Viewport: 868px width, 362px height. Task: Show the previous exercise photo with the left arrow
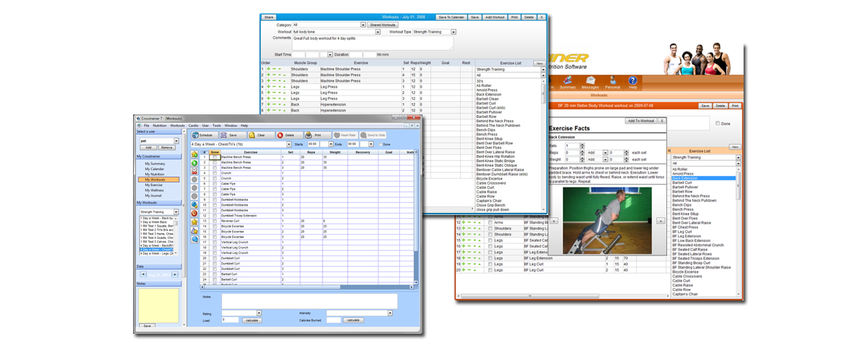tap(554, 220)
